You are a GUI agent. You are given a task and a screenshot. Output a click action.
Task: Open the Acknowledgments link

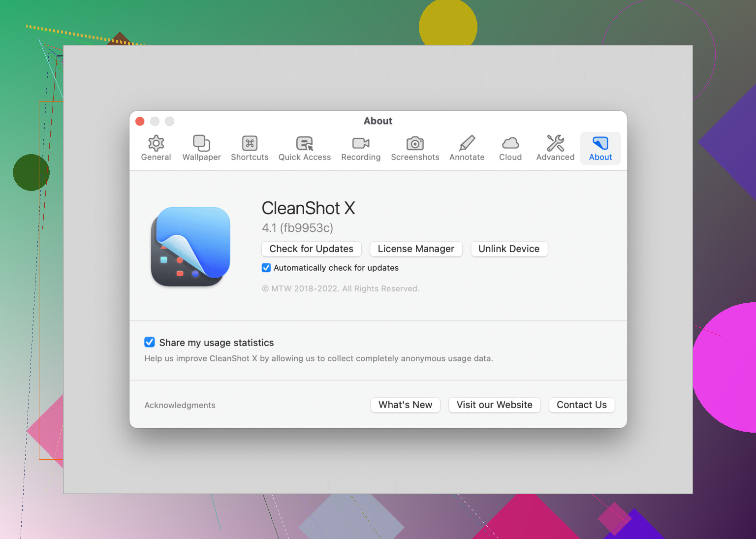point(180,405)
